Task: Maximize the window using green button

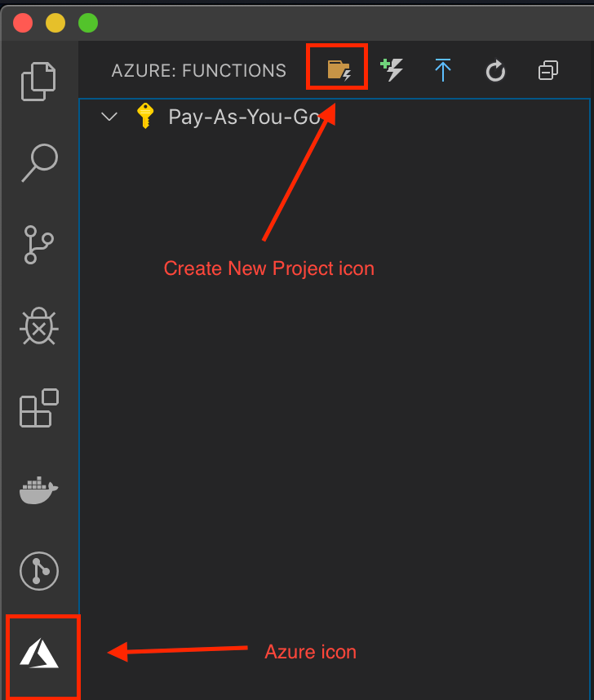Action: click(87, 22)
